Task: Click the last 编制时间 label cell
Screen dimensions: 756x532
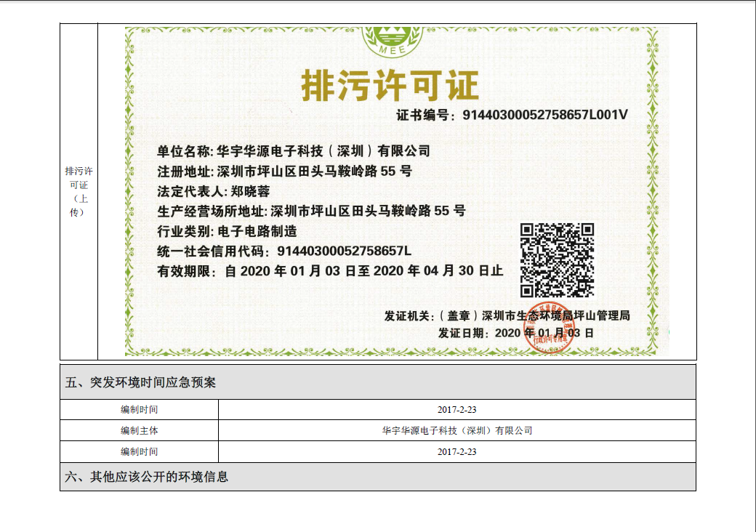Action: [140, 451]
